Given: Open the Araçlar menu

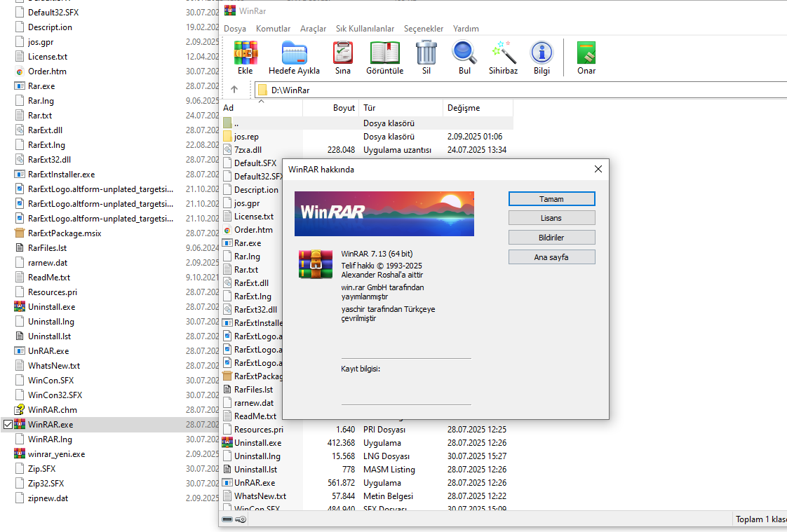Looking at the screenshot, I should click(x=314, y=29).
